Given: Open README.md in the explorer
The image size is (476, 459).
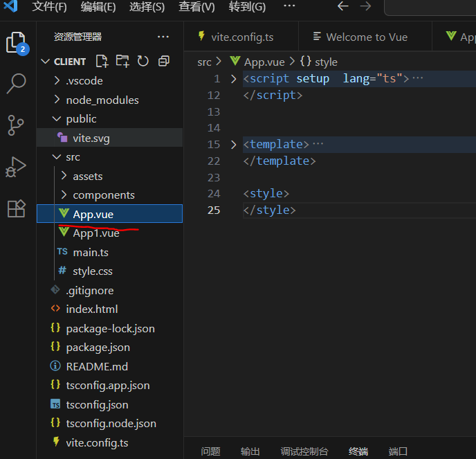Looking at the screenshot, I should coord(110,366).
